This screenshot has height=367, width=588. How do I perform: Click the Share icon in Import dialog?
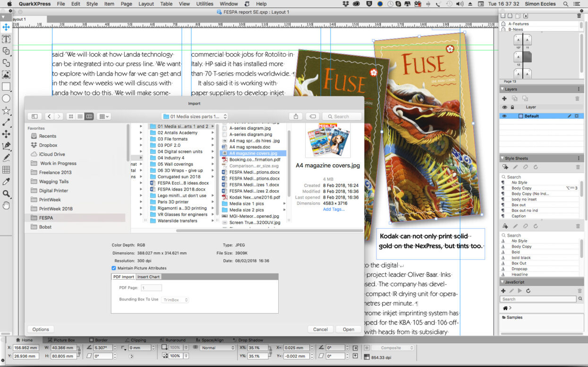296,117
